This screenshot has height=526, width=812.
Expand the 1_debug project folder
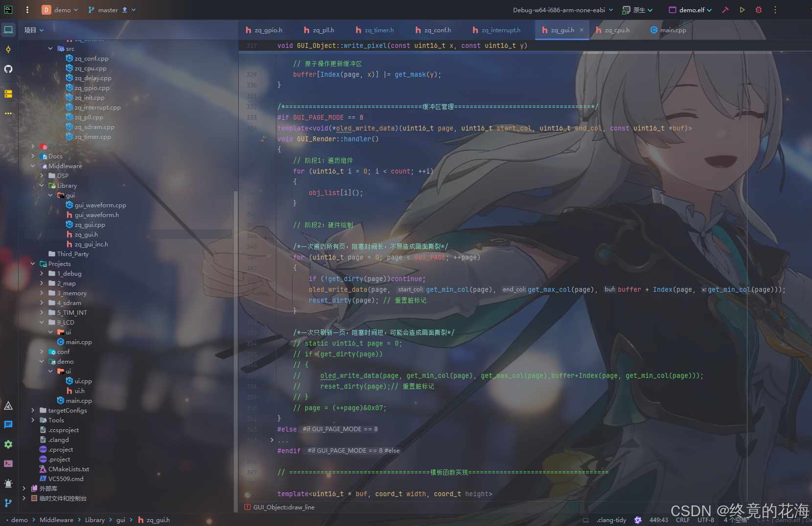click(x=42, y=273)
